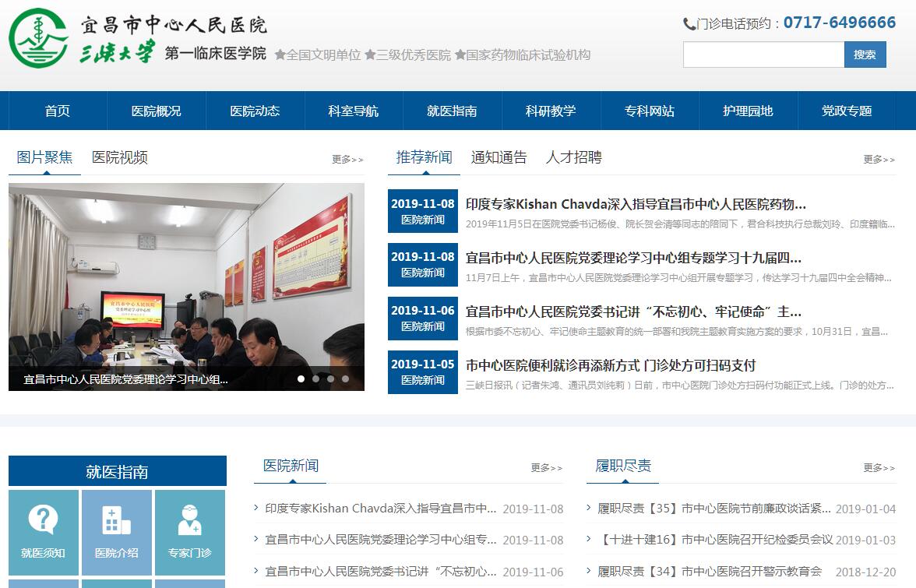This screenshot has width=916, height=588.
Task: Show 更多 items in 医院新闻 list
Action: pyautogui.click(x=546, y=468)
